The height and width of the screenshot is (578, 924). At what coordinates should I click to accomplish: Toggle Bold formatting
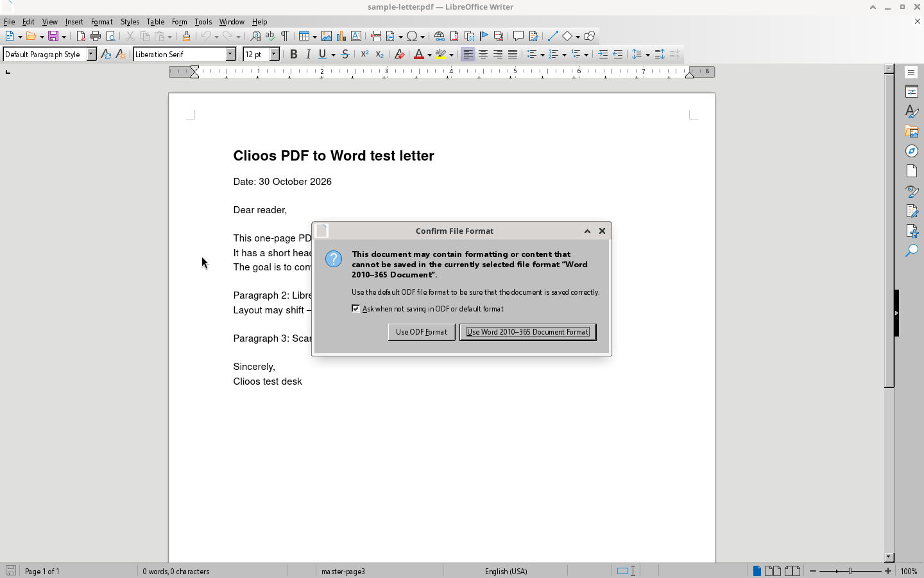point(293,55)
